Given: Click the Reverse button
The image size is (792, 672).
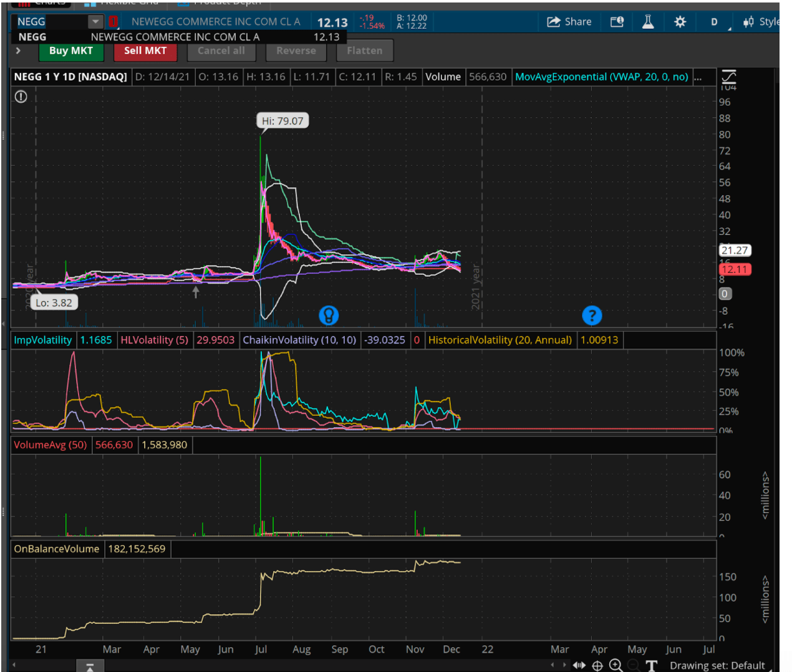Looking at the screenshot, I should (x=296, y=50).
